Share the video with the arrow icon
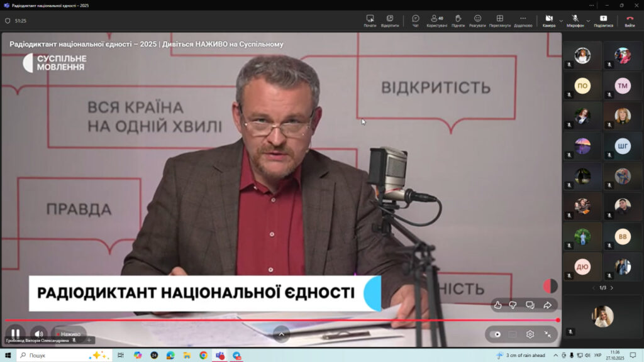Image resolution: width=644 pixels, height=362 pixels. (547, 305)
